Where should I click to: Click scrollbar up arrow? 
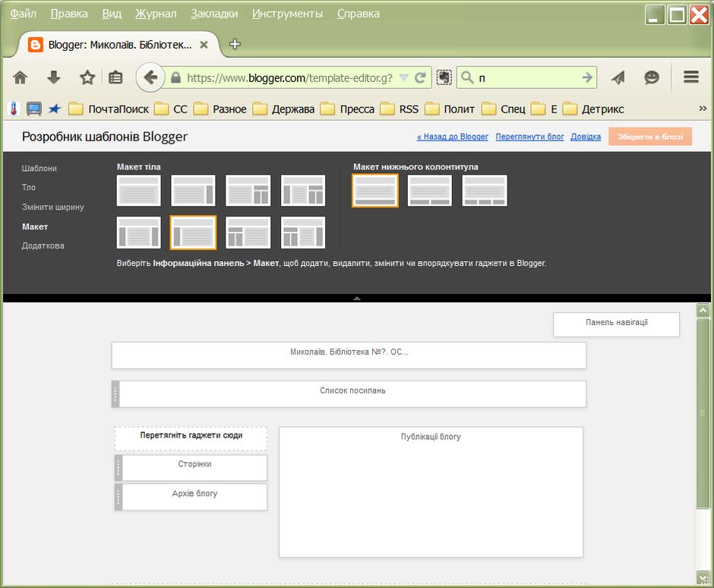[x=703, y=310]
